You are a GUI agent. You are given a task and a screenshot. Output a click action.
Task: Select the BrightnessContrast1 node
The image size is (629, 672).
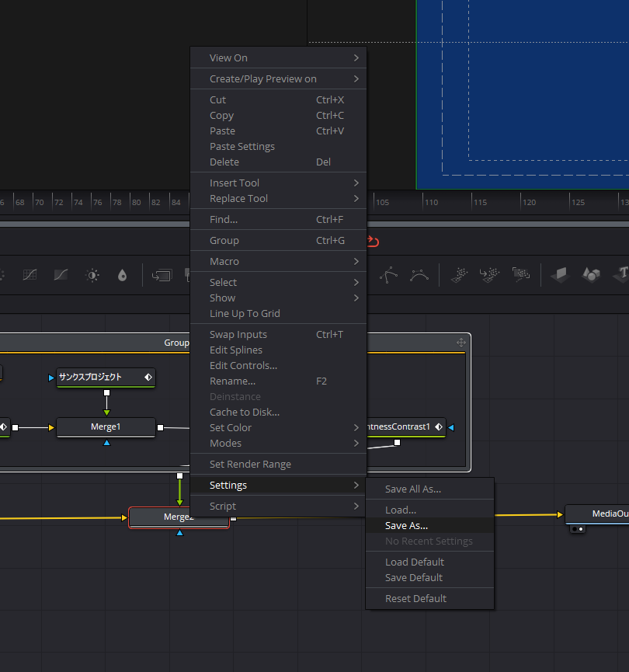tap(405, 427)
